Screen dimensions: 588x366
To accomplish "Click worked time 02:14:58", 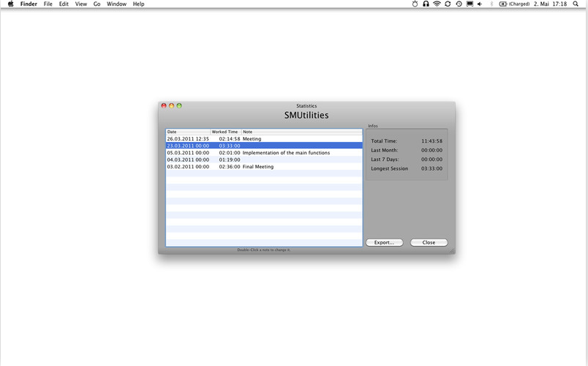I will click(230, 139).
